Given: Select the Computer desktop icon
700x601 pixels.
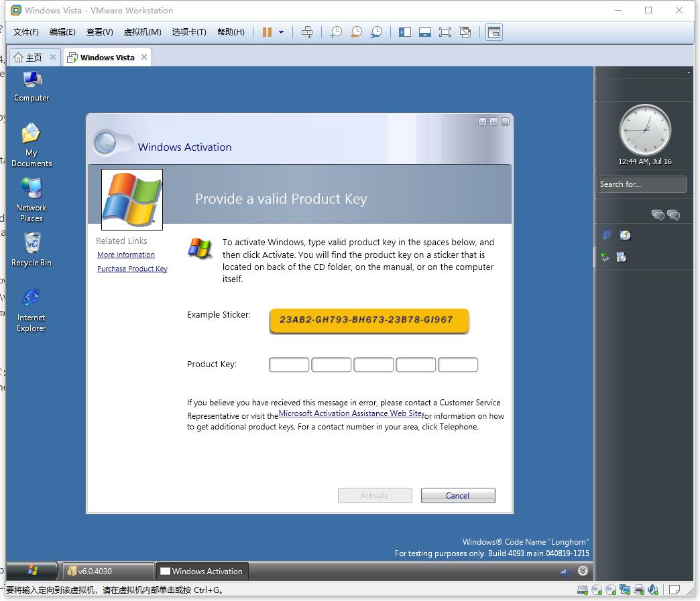Looking at the screenshot, I should [32, 86].
